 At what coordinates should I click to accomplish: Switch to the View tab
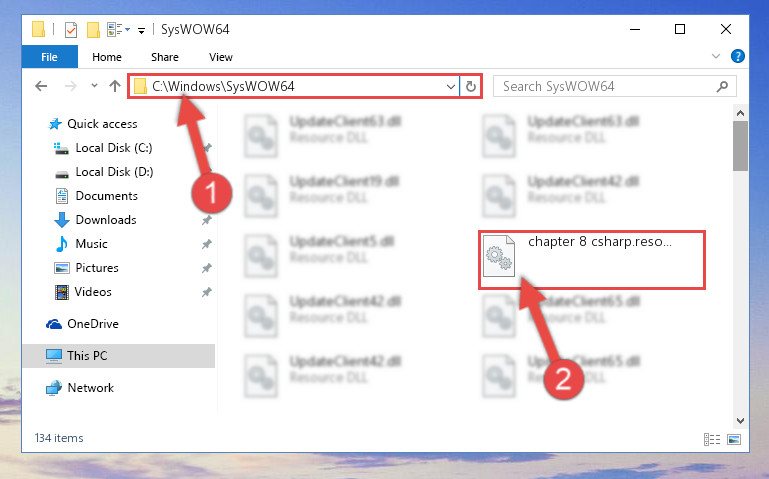[221, 57]
